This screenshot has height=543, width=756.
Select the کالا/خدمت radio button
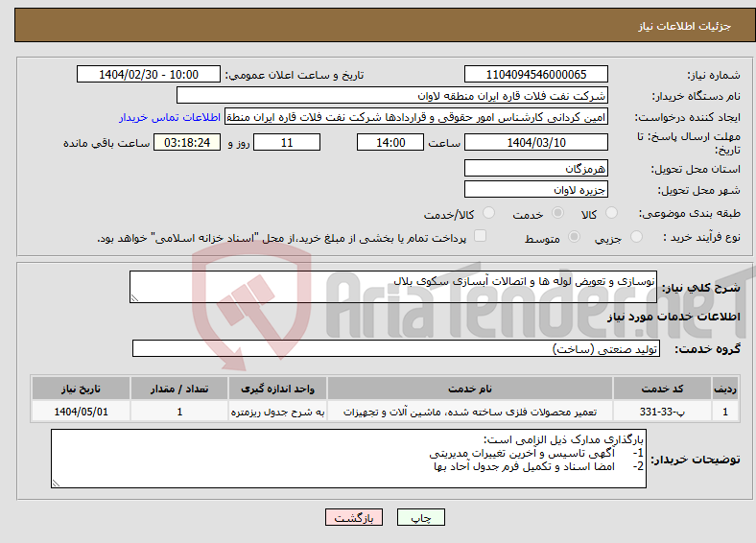489,213
